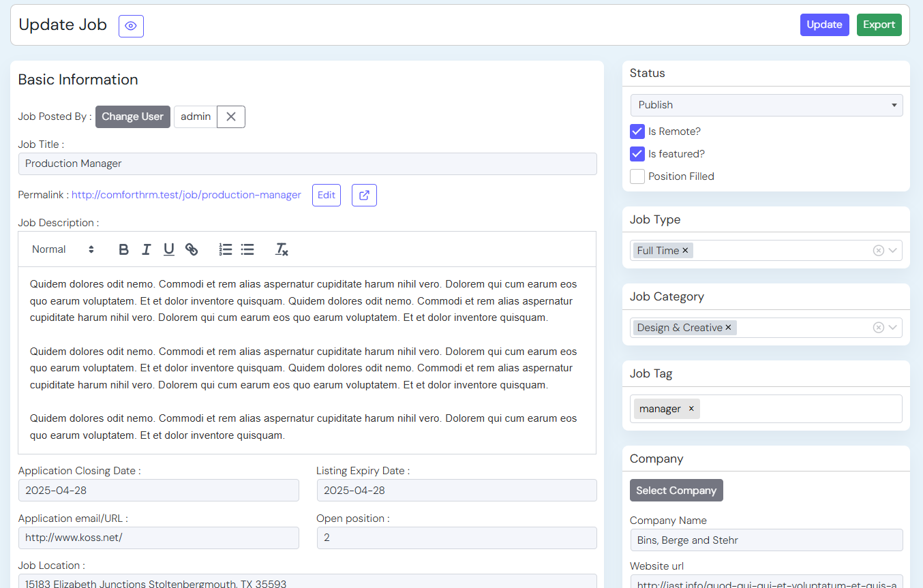The height and width of the screenshot is (588, 923).
Task: Check the Position Filled checkbox
Action: pyautogui.click(x=637, y=176)
